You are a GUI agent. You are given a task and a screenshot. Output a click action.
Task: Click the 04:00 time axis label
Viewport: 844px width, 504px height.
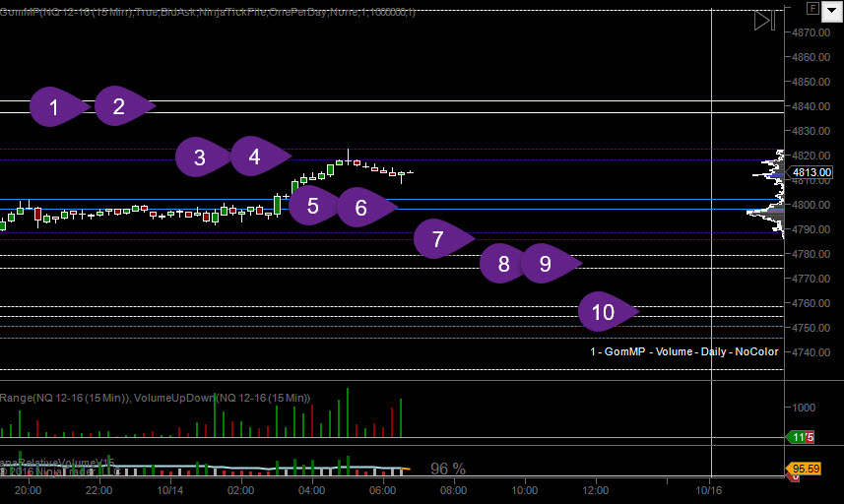pyautogui.click(x=311, y=490)
